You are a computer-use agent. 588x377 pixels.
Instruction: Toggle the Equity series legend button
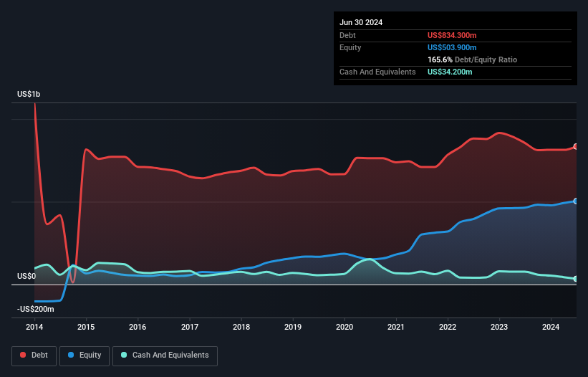coord(85,355)
